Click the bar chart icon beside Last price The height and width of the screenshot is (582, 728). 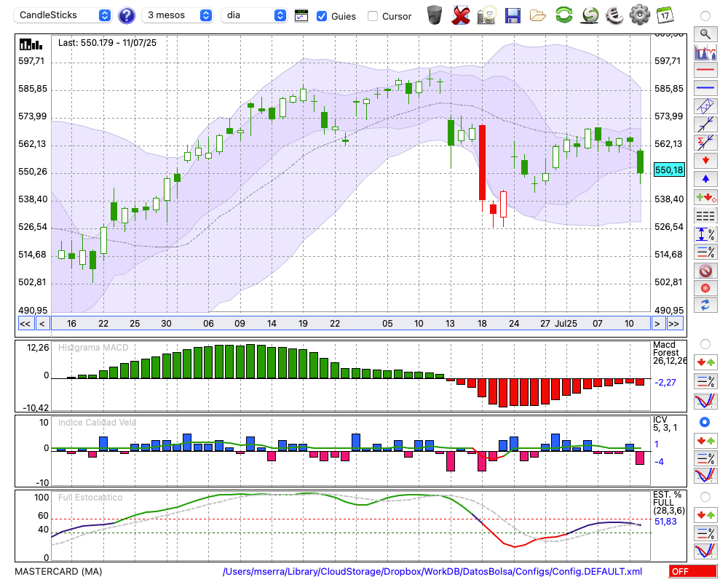pos(31,44)
